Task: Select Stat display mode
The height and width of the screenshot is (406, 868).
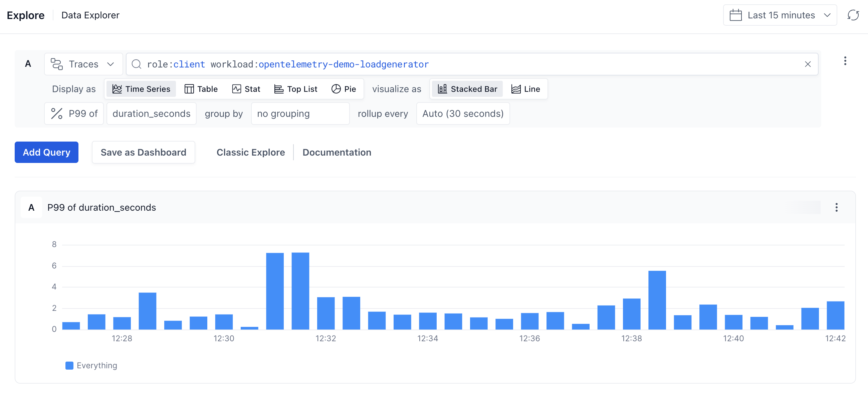Action: click(x=246, y=89)
